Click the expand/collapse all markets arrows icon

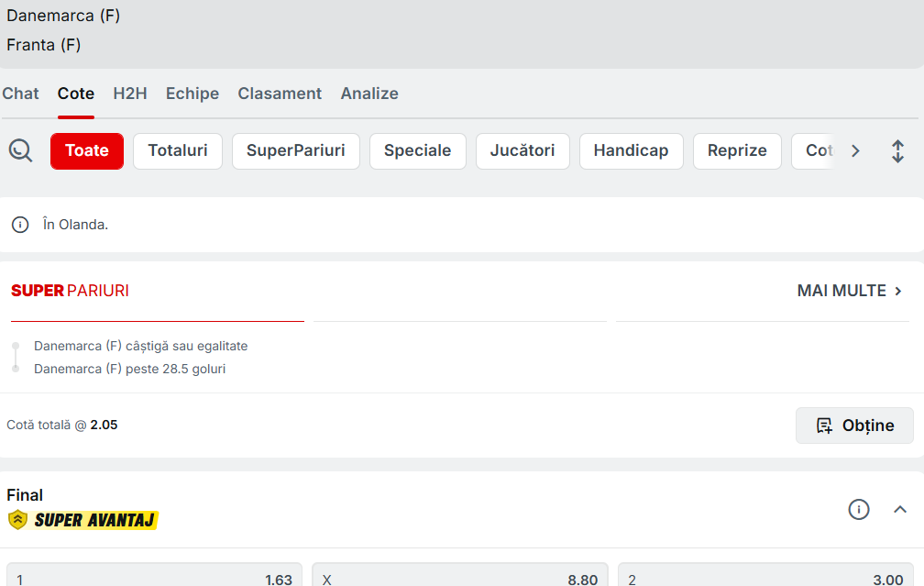[897, 151]
